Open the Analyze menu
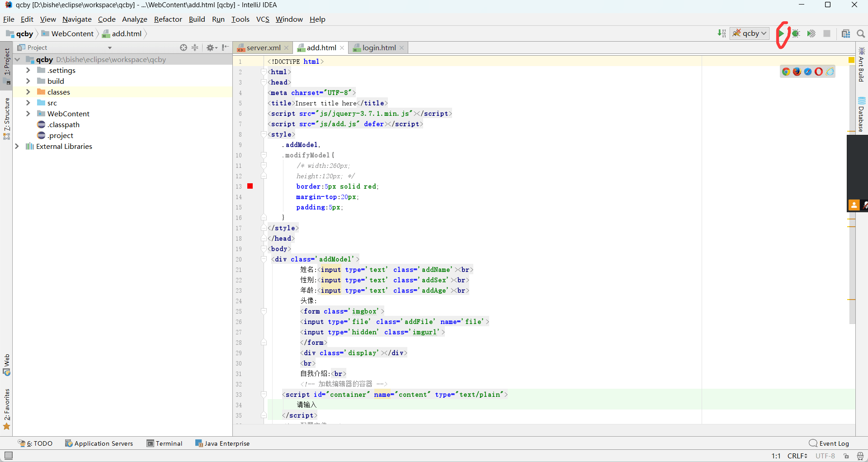 [135, 19]
